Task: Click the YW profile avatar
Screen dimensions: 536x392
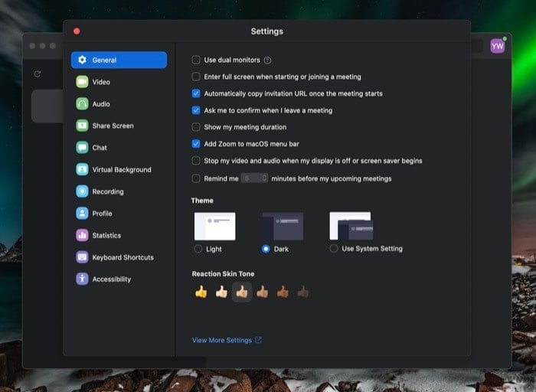Action: click(498, 46)
